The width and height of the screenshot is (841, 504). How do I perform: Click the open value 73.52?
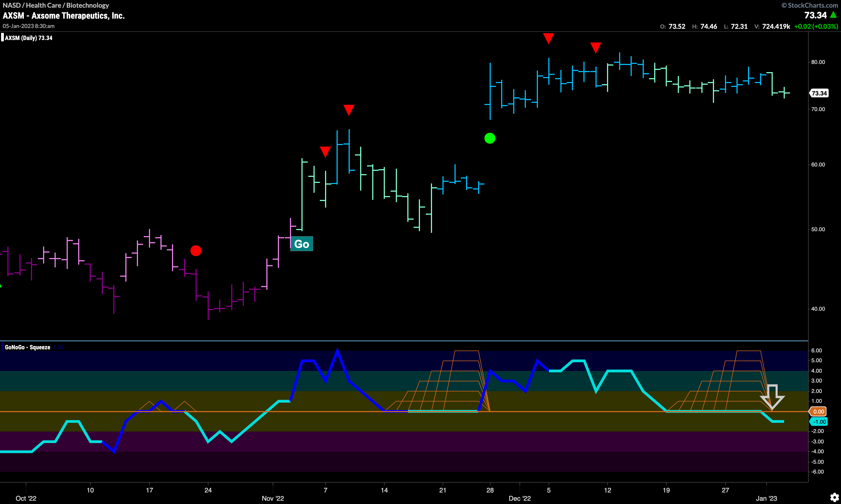click(x=677, y=27)
